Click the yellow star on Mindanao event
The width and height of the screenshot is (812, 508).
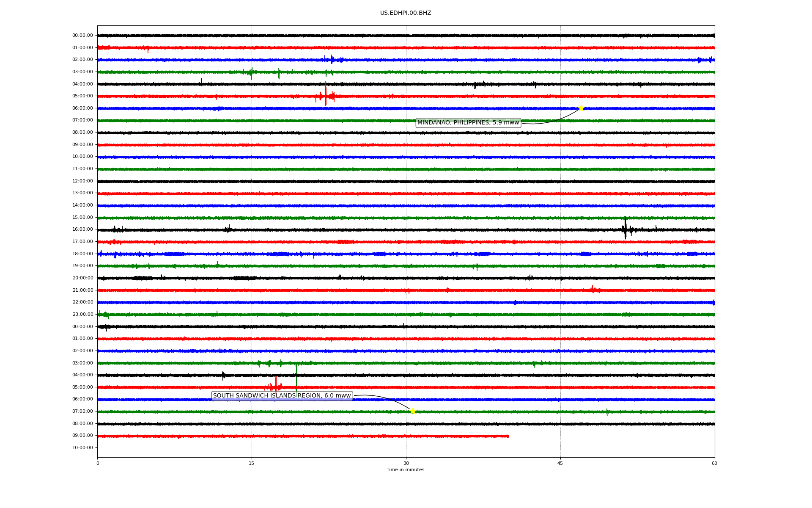pyautogui.click(x=581, y=108)
